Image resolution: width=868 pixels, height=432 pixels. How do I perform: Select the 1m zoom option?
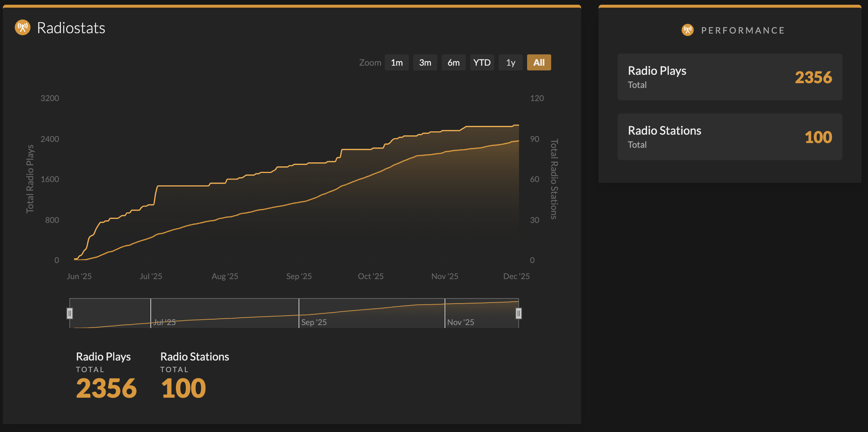396,62
